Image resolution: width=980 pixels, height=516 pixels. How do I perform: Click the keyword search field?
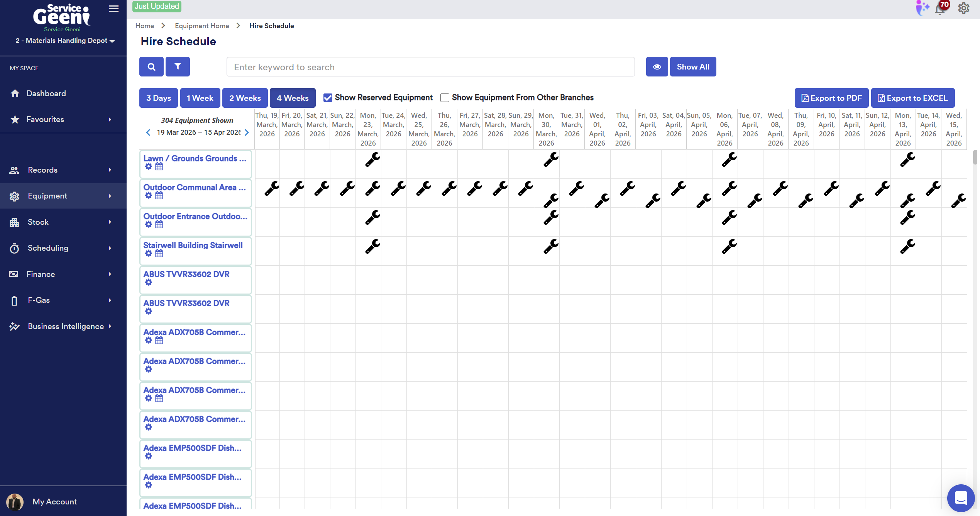tap(430, 67)
